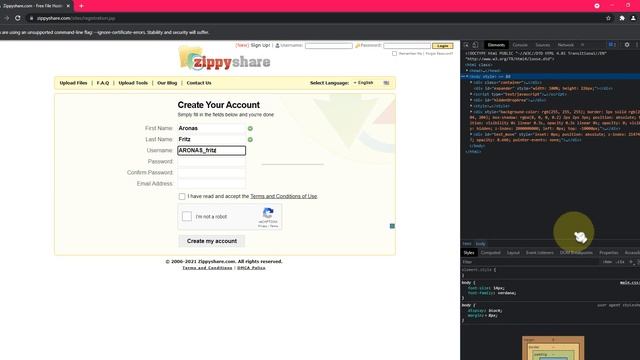This screenshot has width=640, height=360.
Task: Go forward with the browser arrow
Action: [7, 18]
